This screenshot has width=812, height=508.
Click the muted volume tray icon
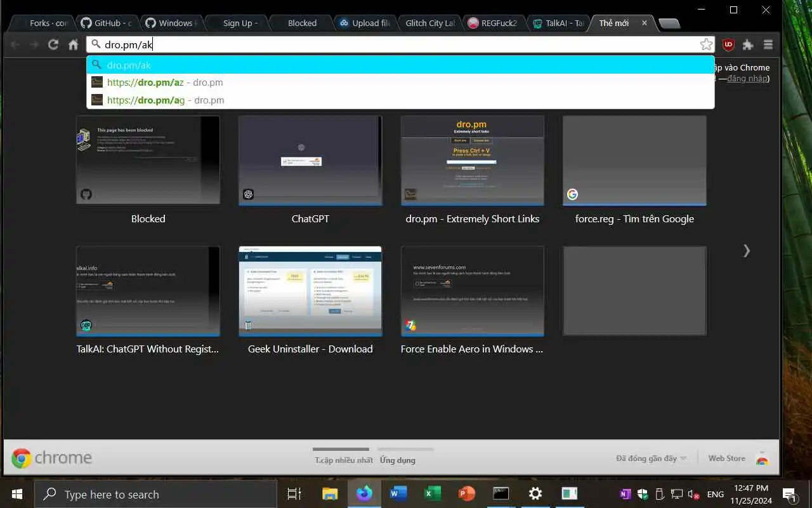[x=694, y=494]
